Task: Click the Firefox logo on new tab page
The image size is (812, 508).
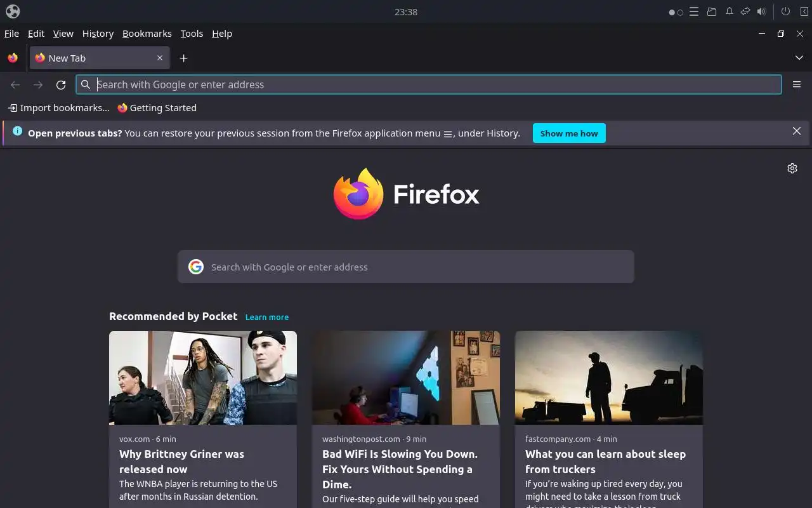Action: 406,194
